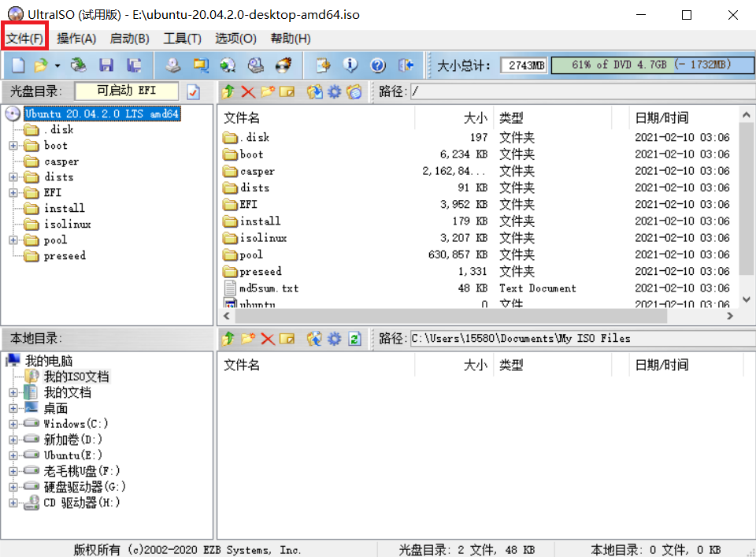Open the 帮助(H) menu
The height and width of the screenshot is (557, 756).
pos(291,38)
